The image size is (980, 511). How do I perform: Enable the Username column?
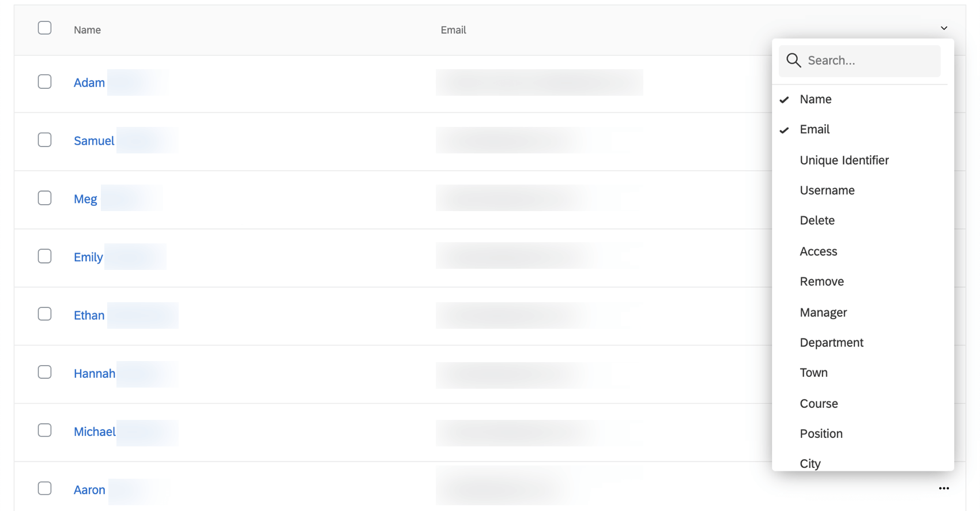coord(827,190)
